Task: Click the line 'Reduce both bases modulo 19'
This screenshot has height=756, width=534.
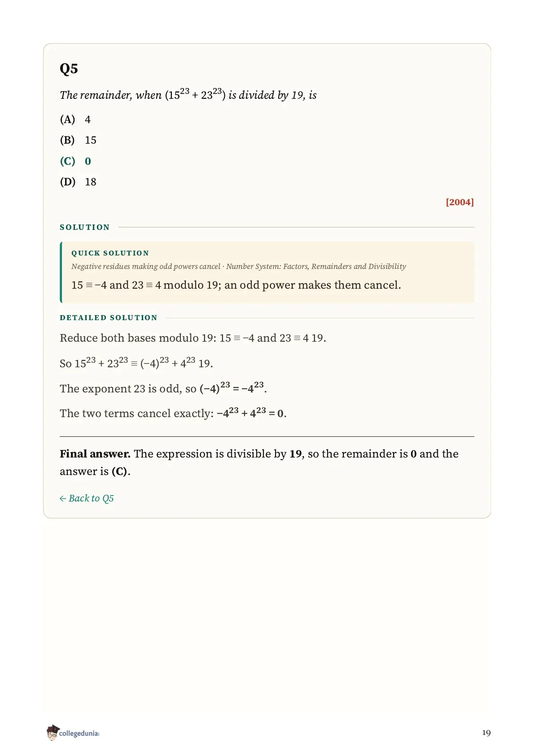Action: pos(193,338)
